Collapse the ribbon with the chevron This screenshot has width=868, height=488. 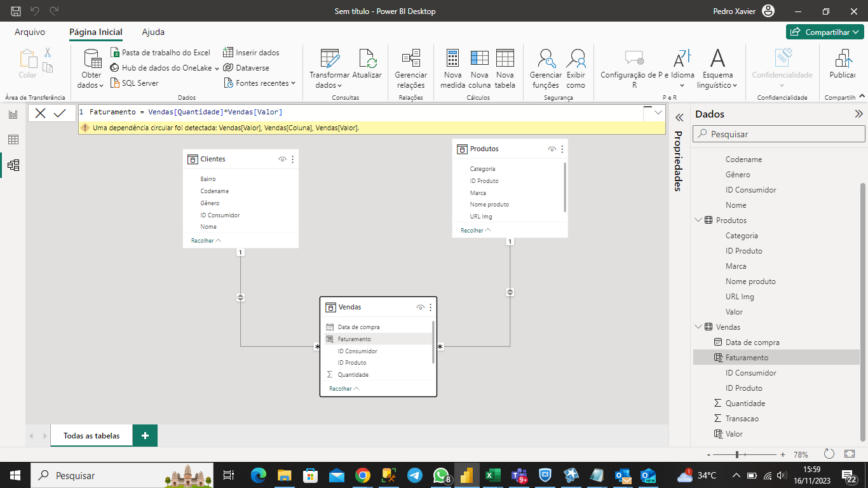coord(862,97)
